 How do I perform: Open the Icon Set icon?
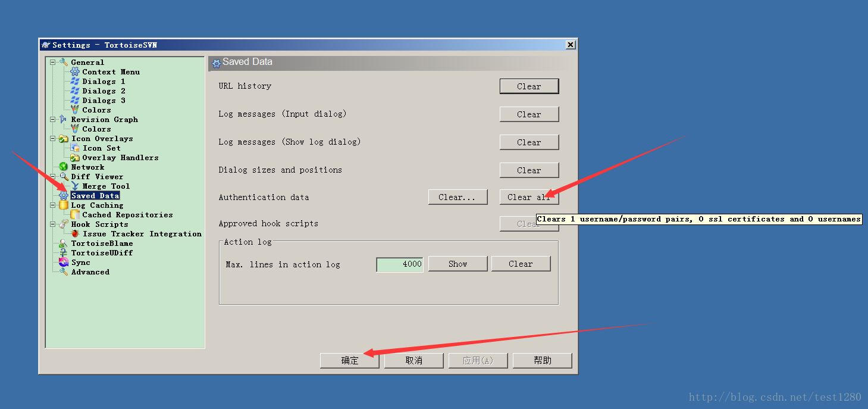(75, 148)
